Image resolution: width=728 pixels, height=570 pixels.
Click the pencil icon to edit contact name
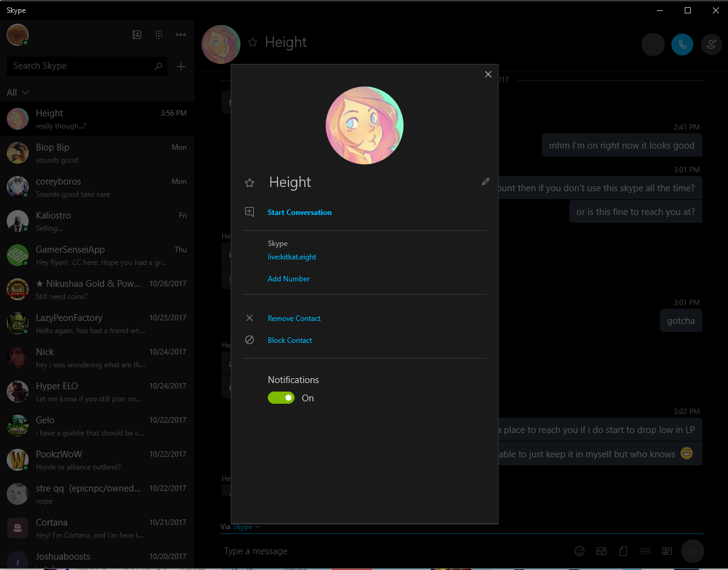[x=486, y=181]
